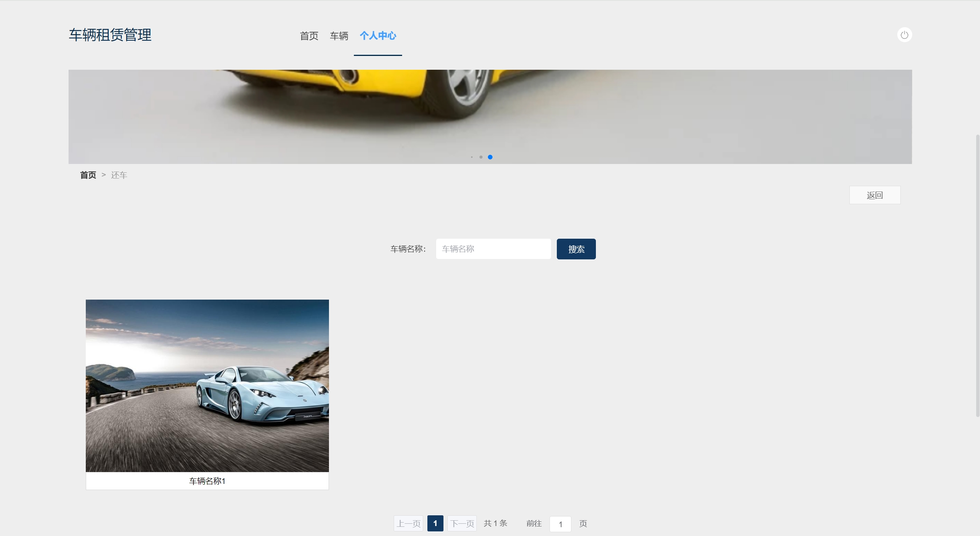Select the second carousel indicator dot
This screenshot has height=536, width=980.
click(481, 157)
